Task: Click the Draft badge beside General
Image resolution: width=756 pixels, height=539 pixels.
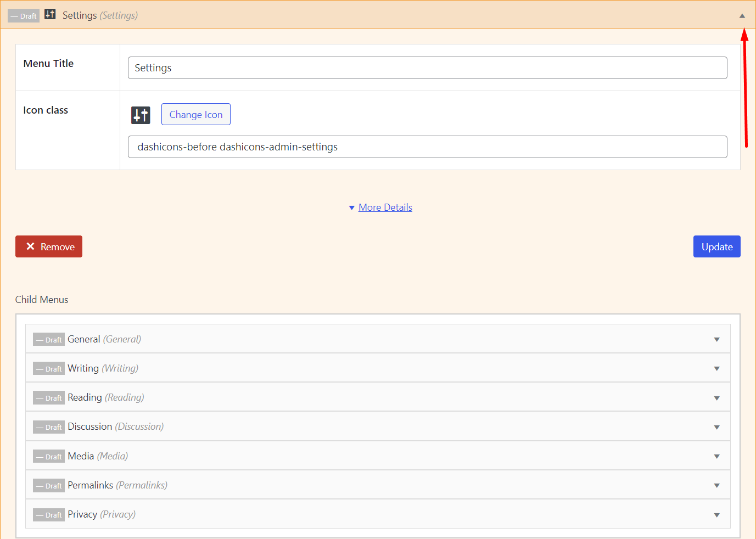Action: pos(49,339)
